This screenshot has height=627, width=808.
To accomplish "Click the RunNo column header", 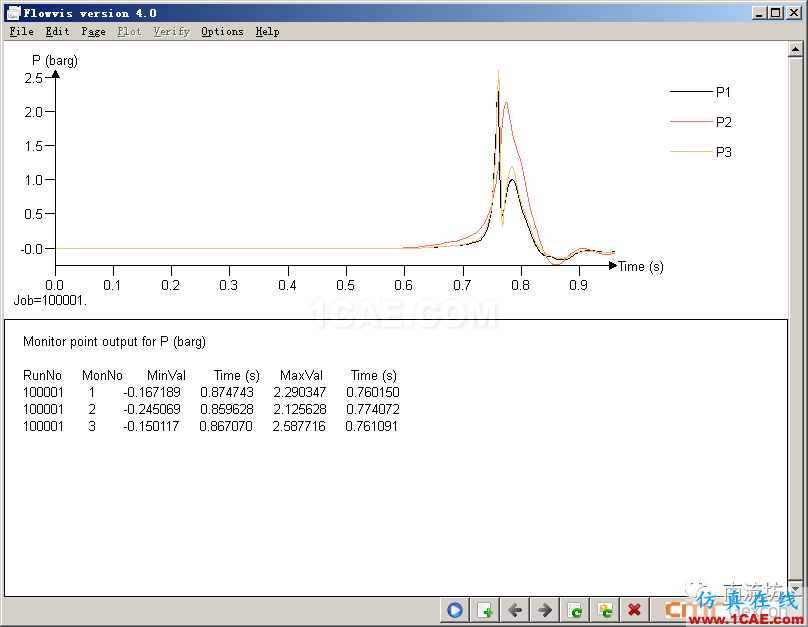I will coord(42,375).
